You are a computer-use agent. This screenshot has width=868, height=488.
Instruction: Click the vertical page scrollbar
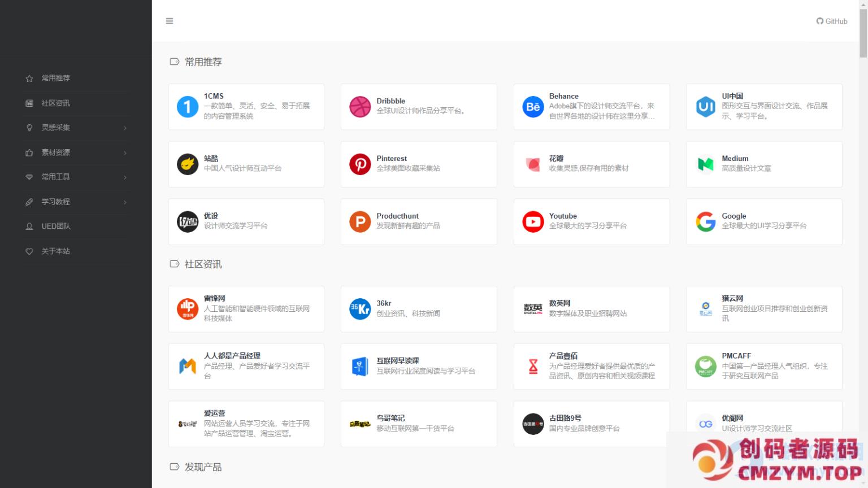click(863, 34)
